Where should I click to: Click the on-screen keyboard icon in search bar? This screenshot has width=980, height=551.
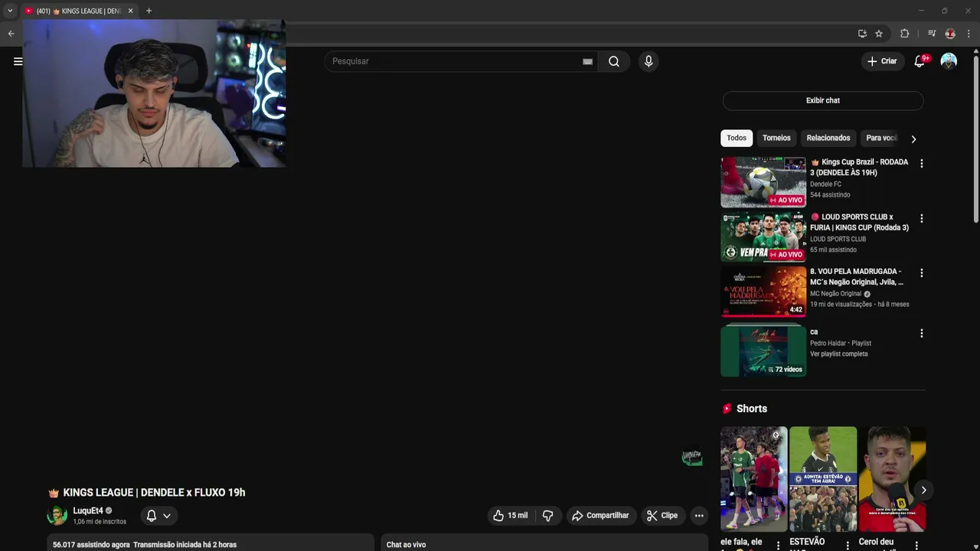tap(587, 61)
